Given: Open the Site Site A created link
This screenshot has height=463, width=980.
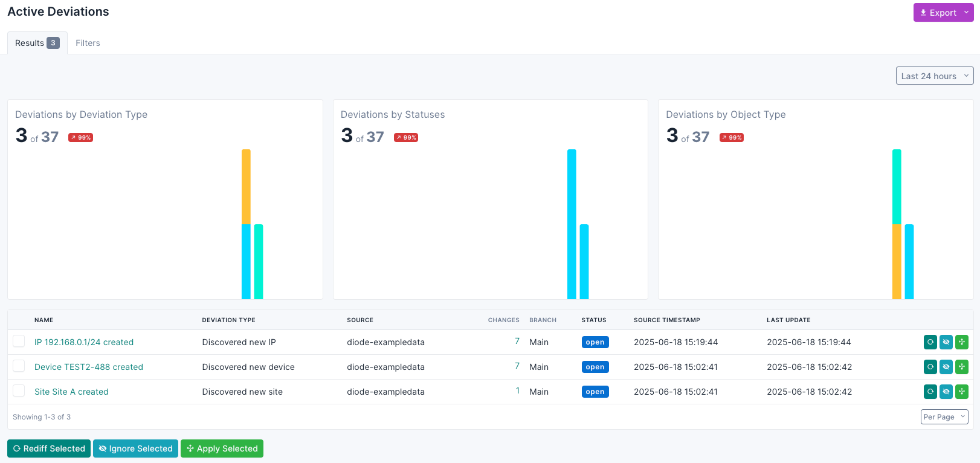Looking at the screenshot, I should (71, 392).
